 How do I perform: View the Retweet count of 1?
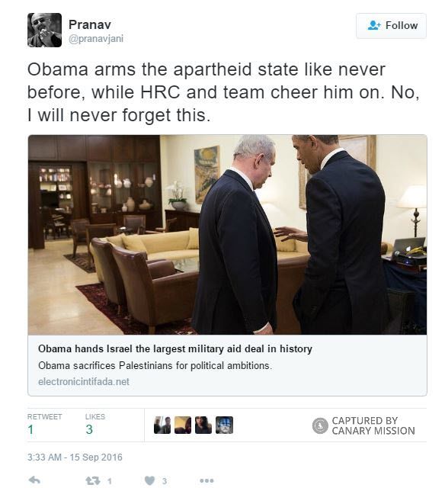(30, 429)
